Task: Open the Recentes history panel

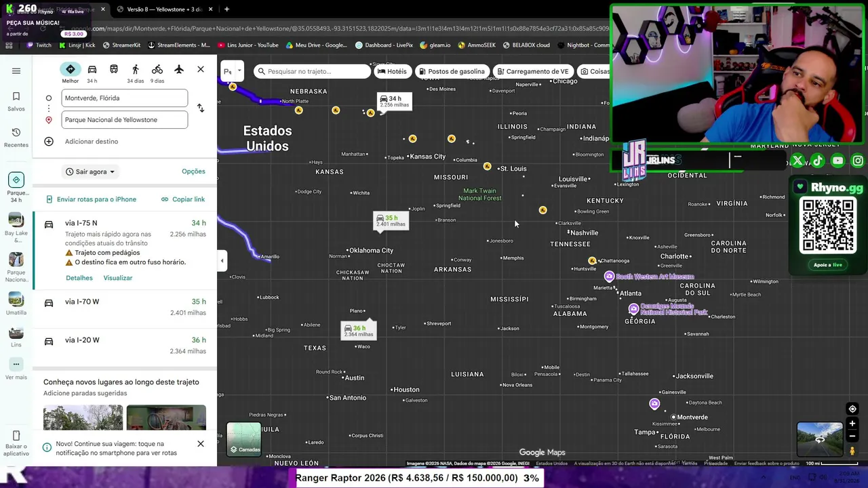Action: 16,138
